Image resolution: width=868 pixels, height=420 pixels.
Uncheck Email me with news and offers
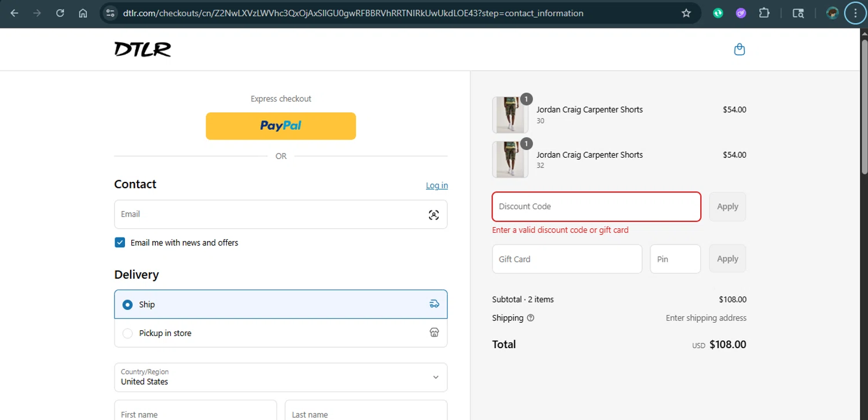coord(120,243)
